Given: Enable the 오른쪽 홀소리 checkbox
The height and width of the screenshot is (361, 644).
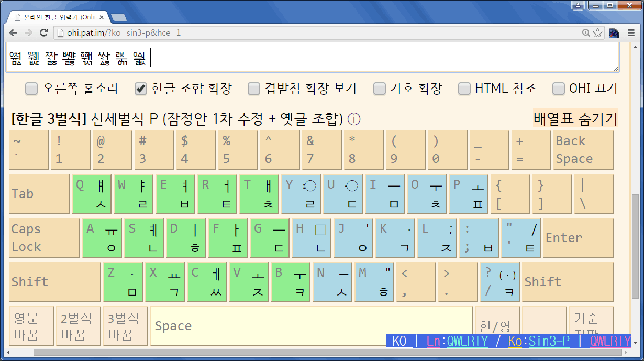Looking at the screenshot, I should [x=32, y=89].
